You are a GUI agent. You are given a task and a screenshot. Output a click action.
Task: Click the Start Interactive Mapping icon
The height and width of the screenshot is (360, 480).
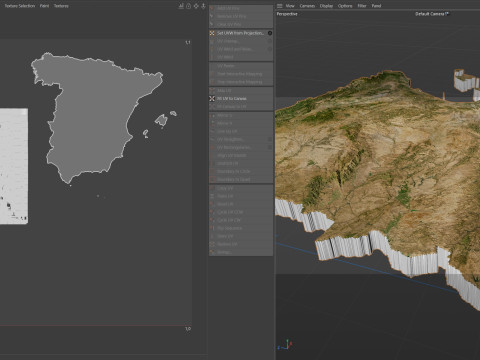[x=212, y=74]
